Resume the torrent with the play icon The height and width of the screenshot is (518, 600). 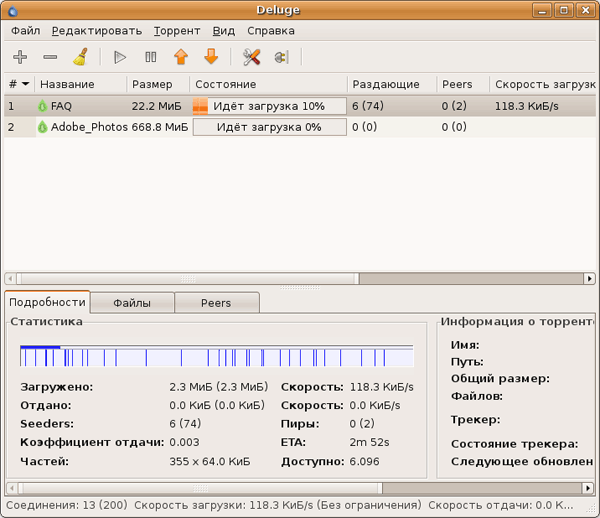pyautogui.click(x=120, y=57)
